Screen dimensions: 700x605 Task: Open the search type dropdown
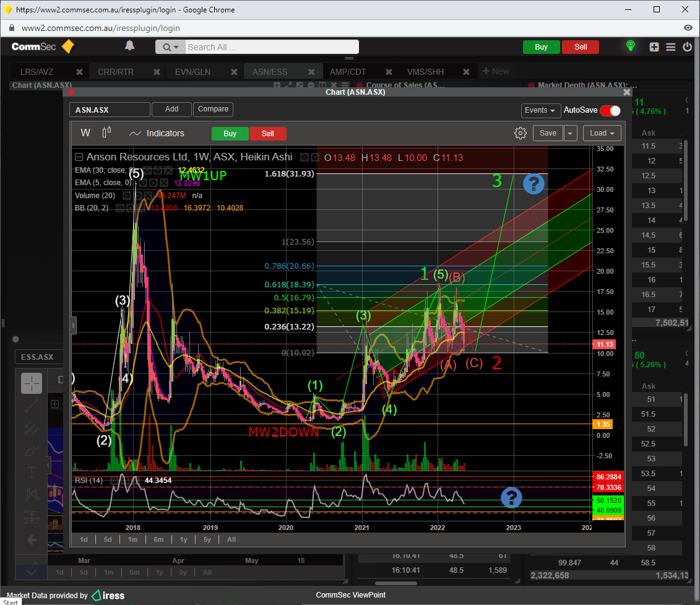click(x=171, y=47)
